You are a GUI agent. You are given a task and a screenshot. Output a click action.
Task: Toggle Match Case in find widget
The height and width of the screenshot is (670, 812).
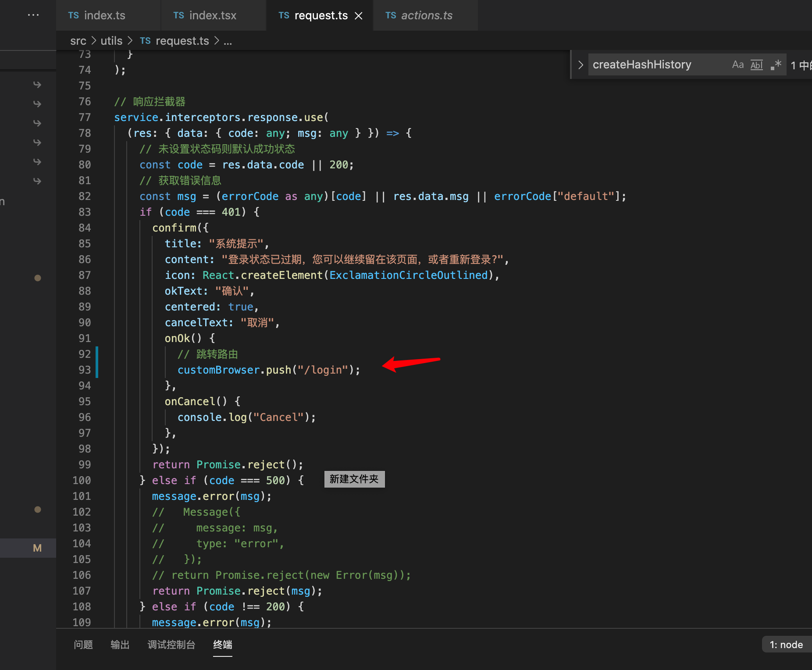pos(738,64)
